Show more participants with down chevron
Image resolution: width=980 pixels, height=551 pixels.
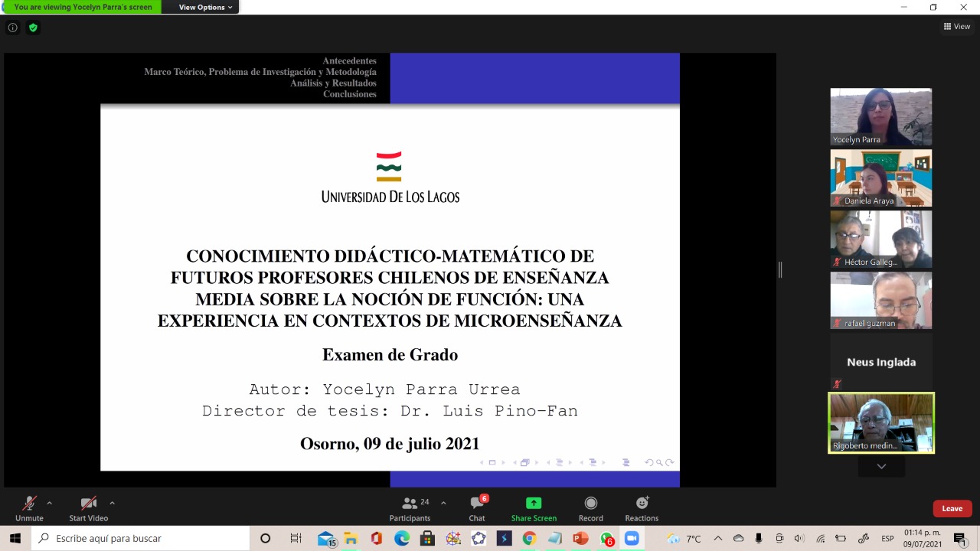click(881, 466)
